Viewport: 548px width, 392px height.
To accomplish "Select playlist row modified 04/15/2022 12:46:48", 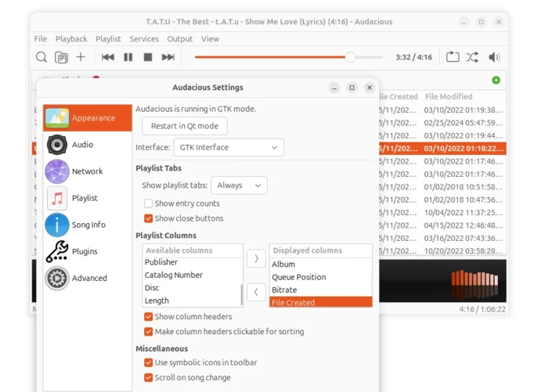I will 442,225.
